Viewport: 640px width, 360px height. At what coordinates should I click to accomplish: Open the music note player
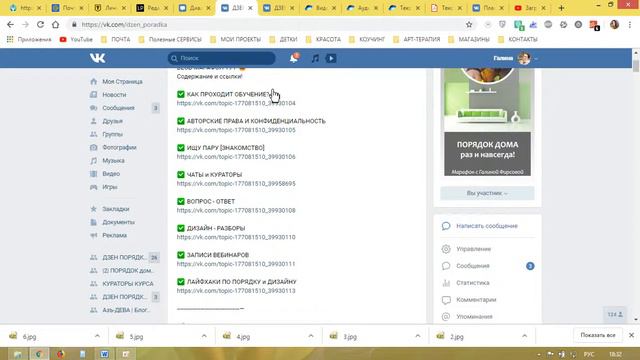pos(315,58)
